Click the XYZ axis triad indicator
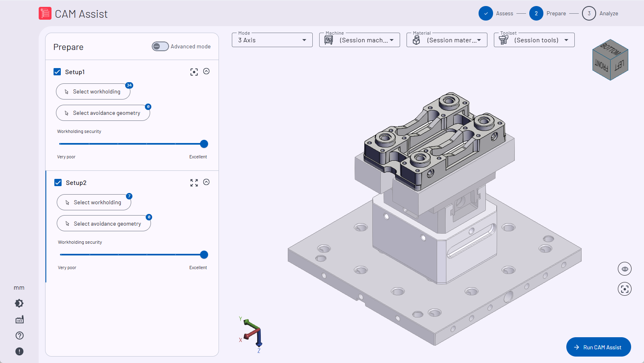 pos(252,334)
